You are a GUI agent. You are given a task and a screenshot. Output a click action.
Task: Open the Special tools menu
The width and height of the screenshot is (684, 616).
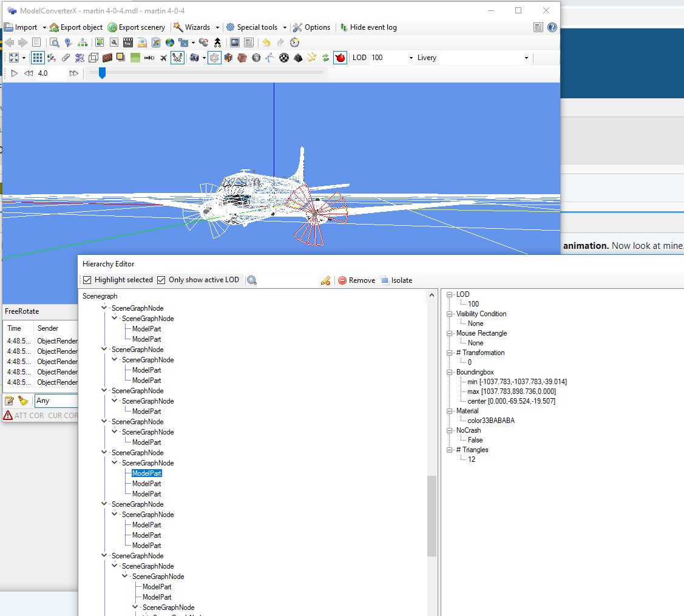[256, 27]
